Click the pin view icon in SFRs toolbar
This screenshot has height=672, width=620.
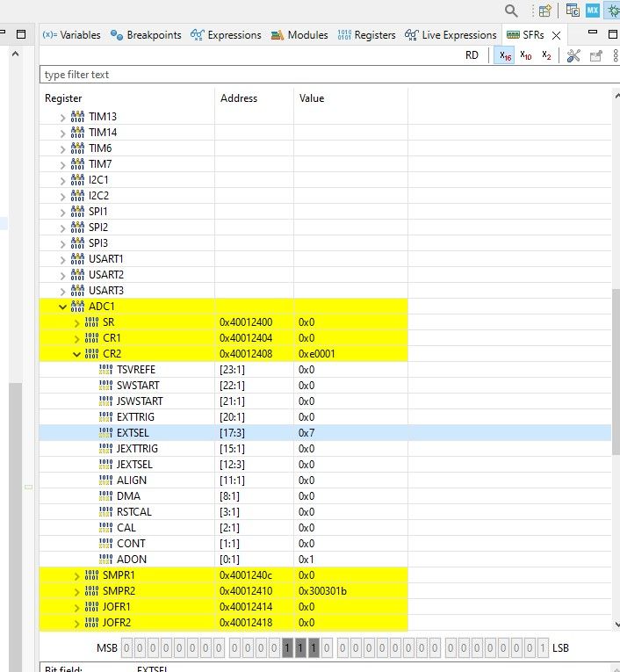click(596, 55)
